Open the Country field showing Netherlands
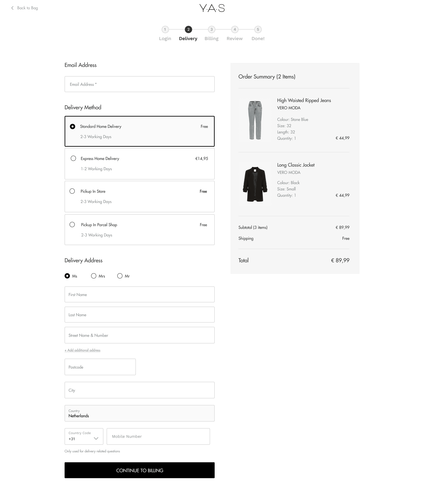This screenshot has height=504, width=424. pos(139,413)
